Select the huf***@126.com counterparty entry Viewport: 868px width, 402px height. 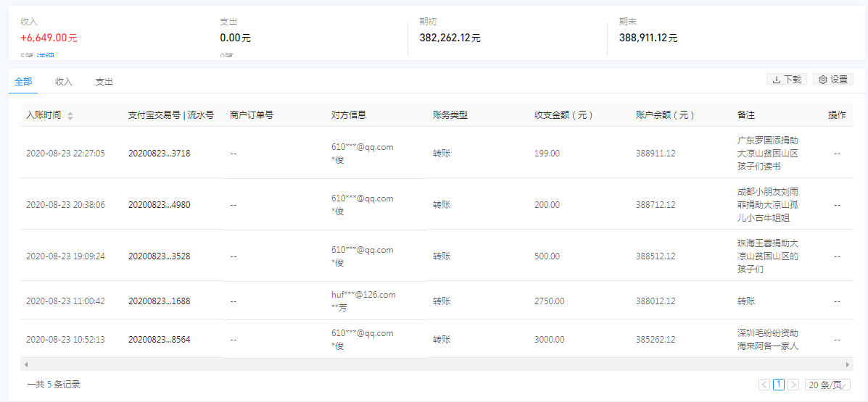click(x=363, y=295)
